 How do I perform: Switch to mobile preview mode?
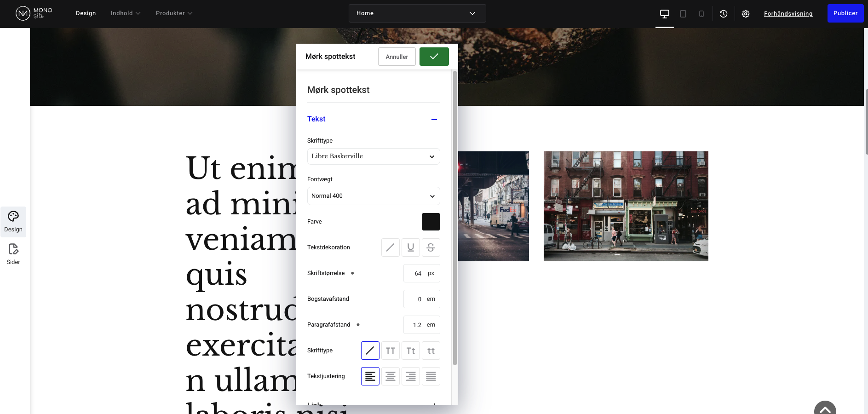(x=701, y=14)
